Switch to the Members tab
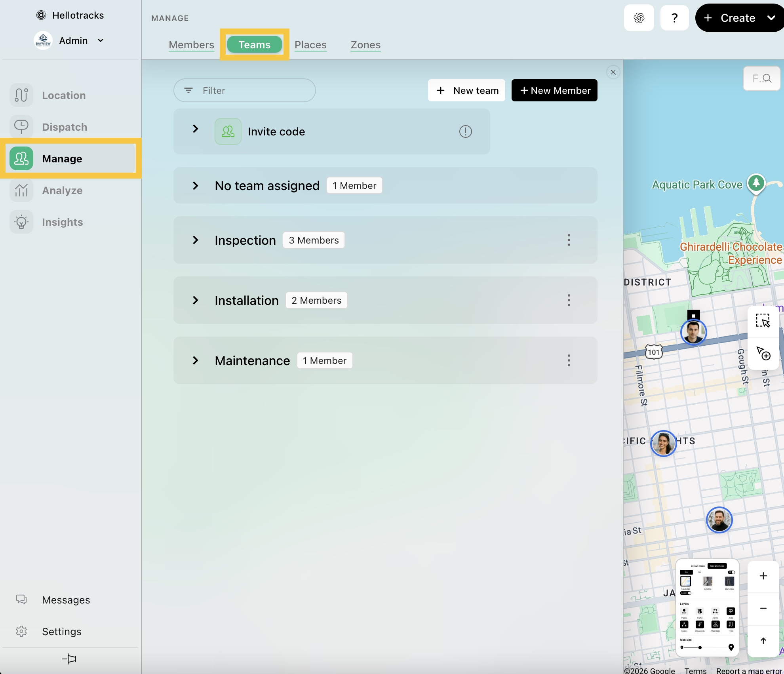Viewport: 784px width, 674px height. [191, 45]
